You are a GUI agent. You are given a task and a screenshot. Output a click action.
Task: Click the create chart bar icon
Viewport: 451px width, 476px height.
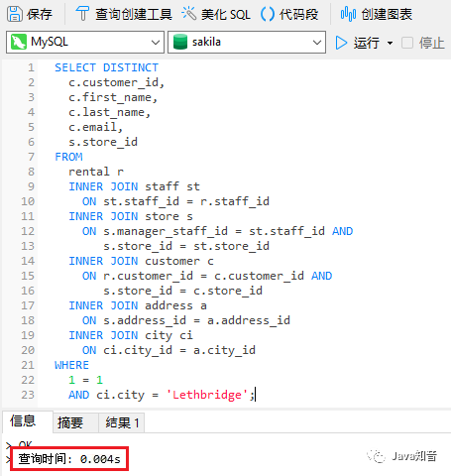[x=348, y=14]
